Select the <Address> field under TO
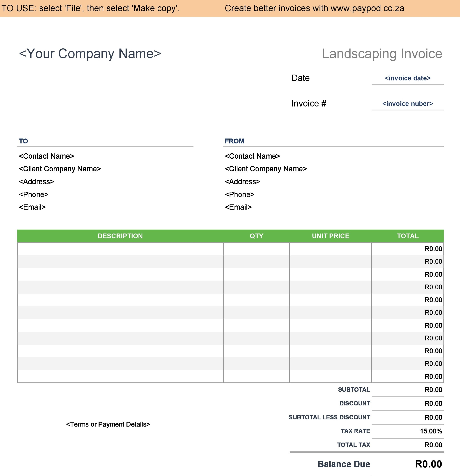This screenshot has width=460, height=476. tap(36, 182)
